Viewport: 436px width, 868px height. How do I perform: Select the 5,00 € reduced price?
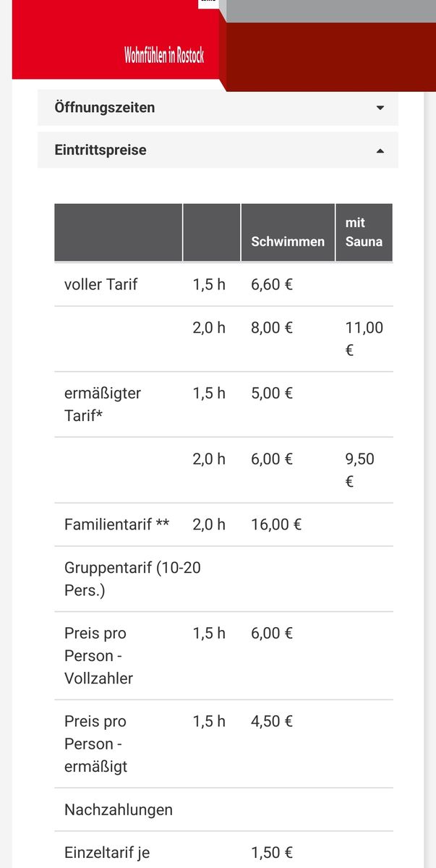272,393
